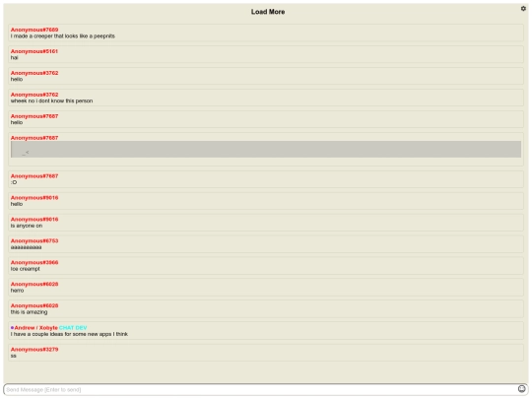The width and height of the screenshot is (532, 399).
Task: Select the 'ss' message from Anonymous#3279
Action: point(13,356)
